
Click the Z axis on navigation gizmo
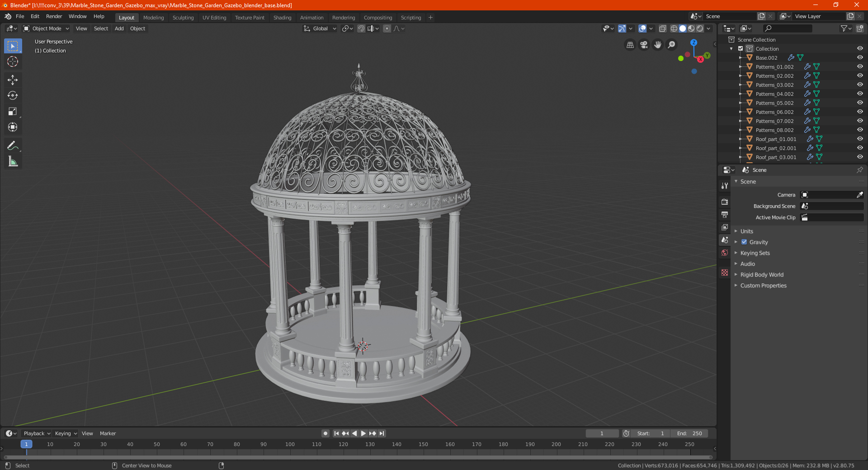693,42
